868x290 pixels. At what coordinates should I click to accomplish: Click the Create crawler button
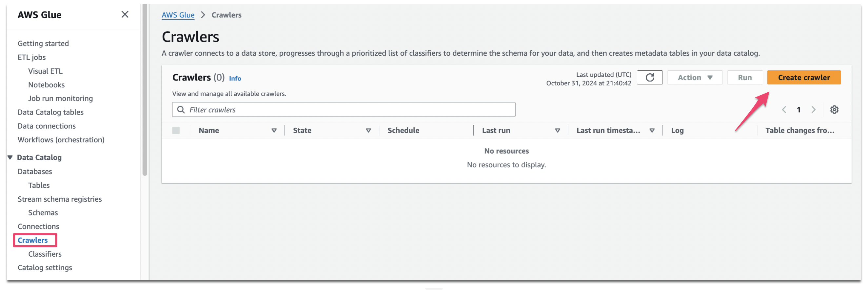(x=804, y=77)
